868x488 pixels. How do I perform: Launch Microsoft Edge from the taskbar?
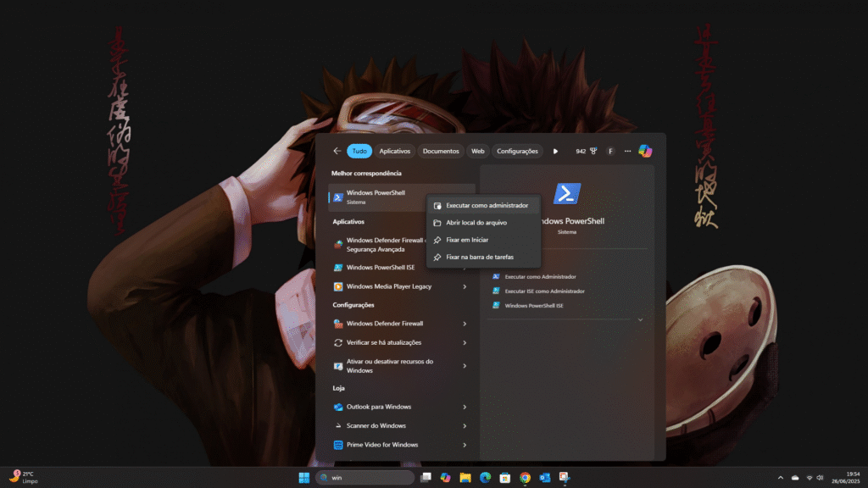tap(485, 478)
